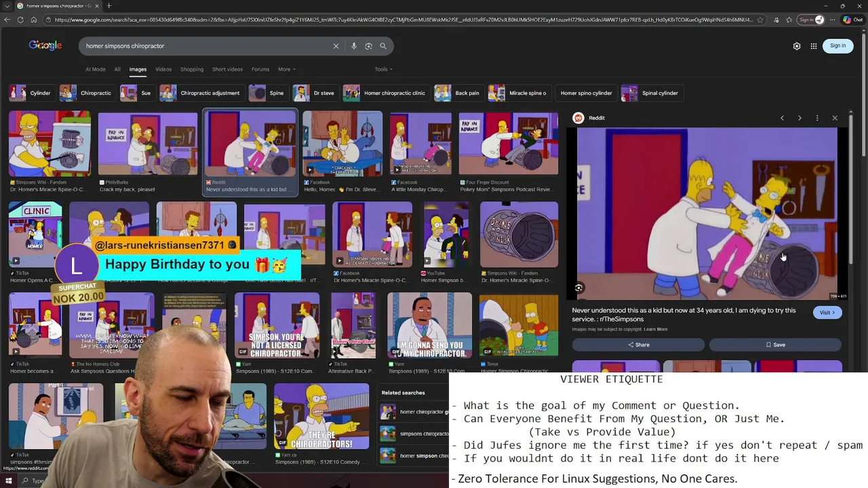Click the Reddit source icon in preview

(578, 118)
